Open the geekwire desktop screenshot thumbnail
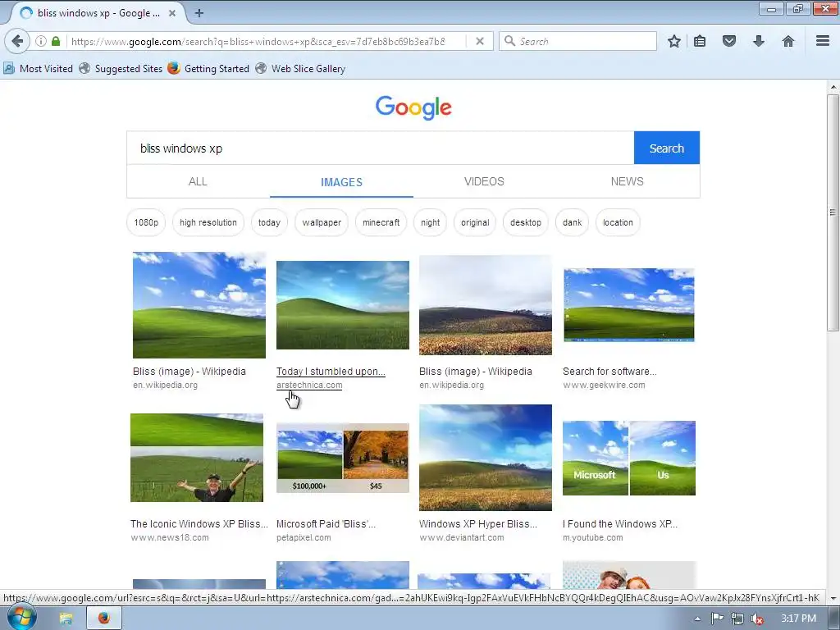The height and width of the screenshot is (630, 840). (629, 305)
